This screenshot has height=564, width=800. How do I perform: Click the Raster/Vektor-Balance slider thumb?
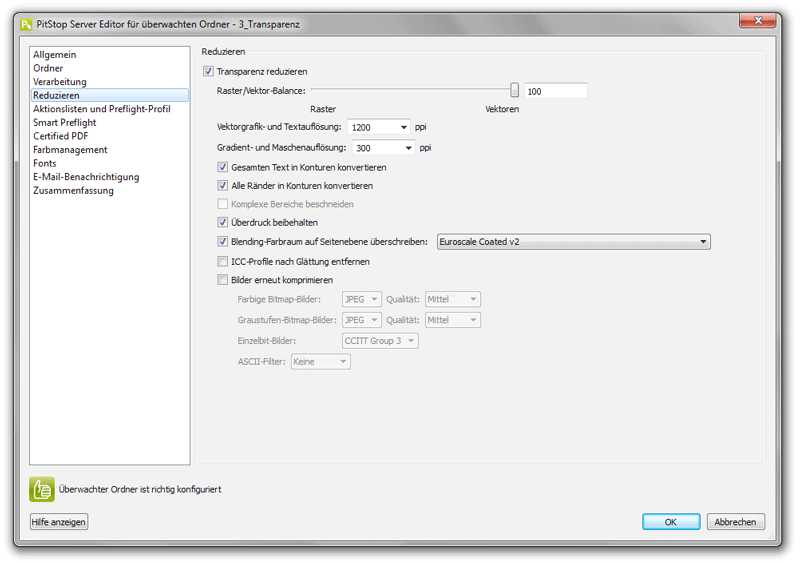click(514, 90)
